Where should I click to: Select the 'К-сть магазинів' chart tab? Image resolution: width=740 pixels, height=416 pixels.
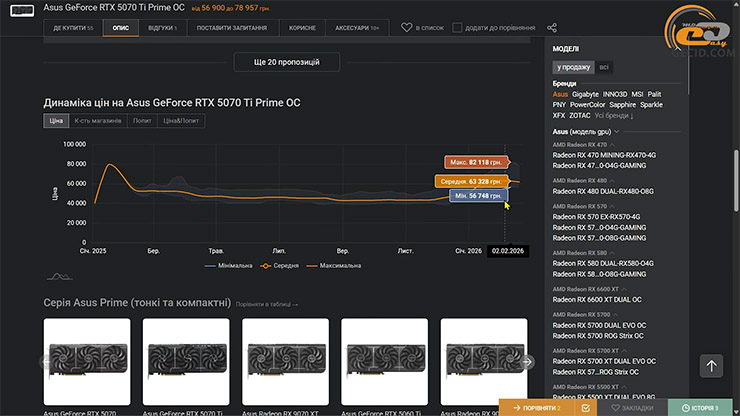tap(98, 120)
